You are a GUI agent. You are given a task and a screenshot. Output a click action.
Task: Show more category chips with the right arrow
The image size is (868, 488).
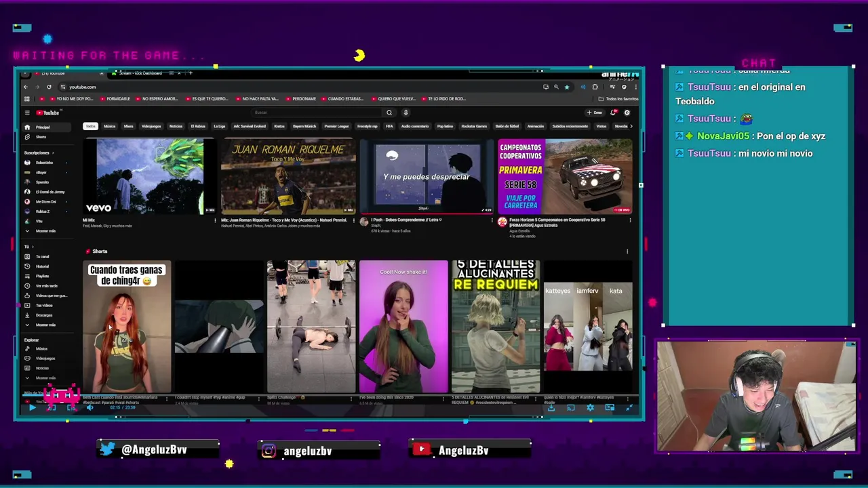pos(631,126)
